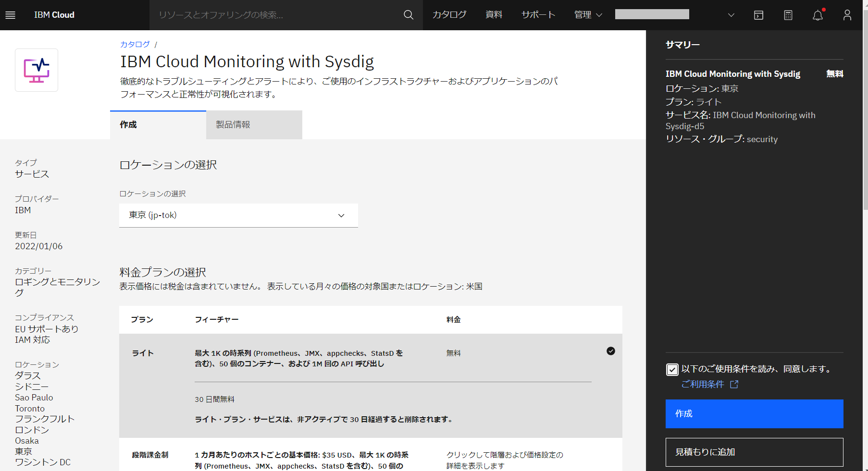
Task: Toggle the terms agreement checkbox
Action: pyautogui.click(x=672, y=369)
